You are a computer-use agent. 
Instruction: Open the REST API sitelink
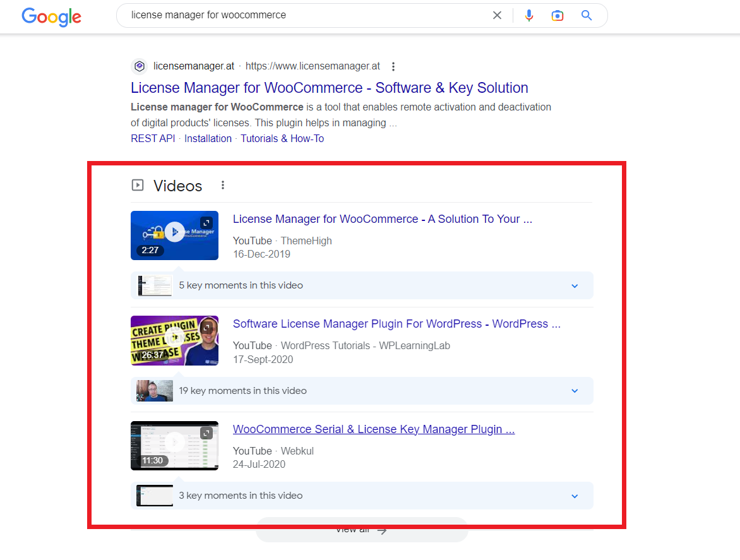(153, 139)
